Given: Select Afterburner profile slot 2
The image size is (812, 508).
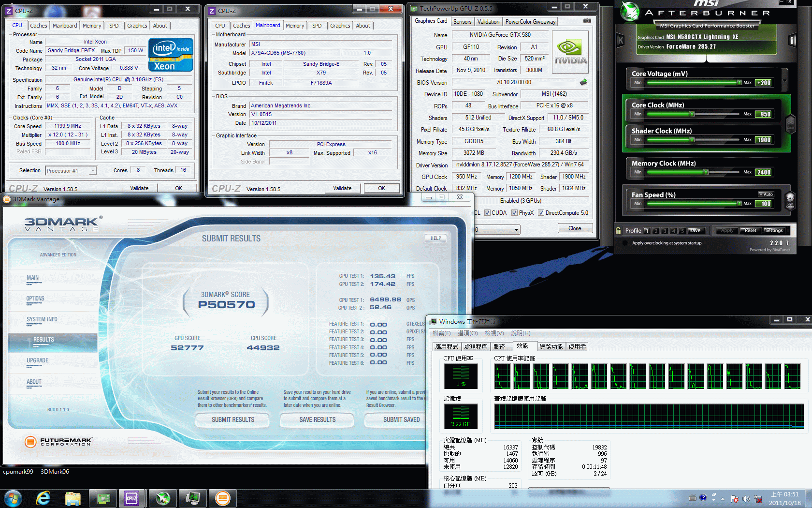Looking at the screenshot, I should pyautogui.click(x=656, y=231).
